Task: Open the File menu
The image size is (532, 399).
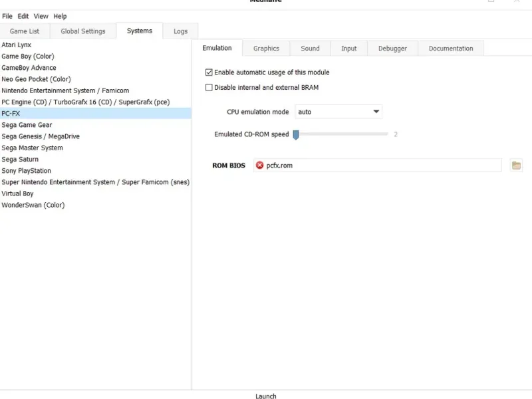Action: pyautogui.click(x=7, y=16)
